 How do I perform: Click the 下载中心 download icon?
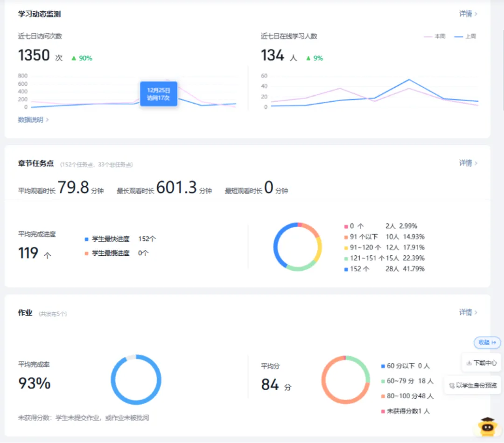click(469, 363)
